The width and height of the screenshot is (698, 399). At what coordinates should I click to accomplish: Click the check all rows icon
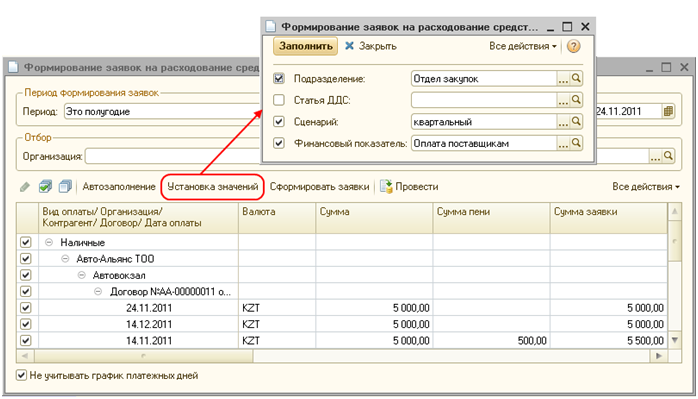pyautogui.click(x=45, y=187)
